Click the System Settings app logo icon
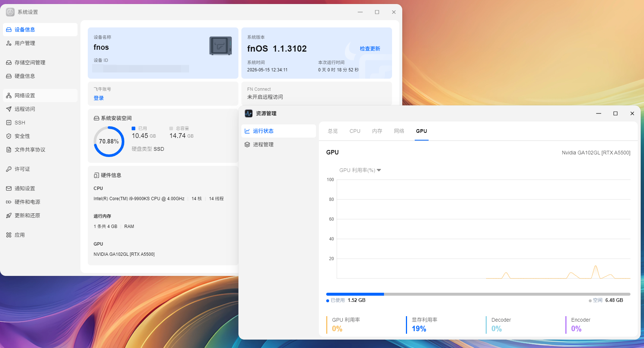 (x=10, y=12)
